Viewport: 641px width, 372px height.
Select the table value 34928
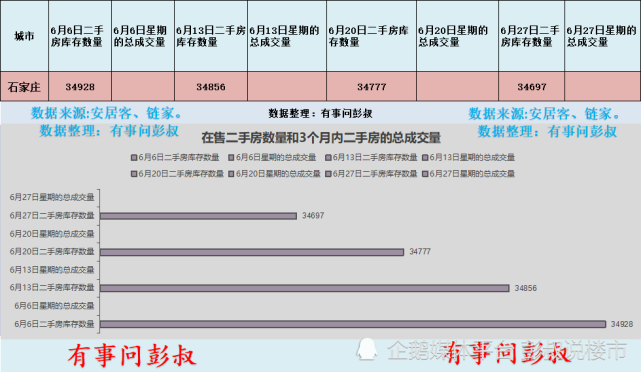pos(80,87)
